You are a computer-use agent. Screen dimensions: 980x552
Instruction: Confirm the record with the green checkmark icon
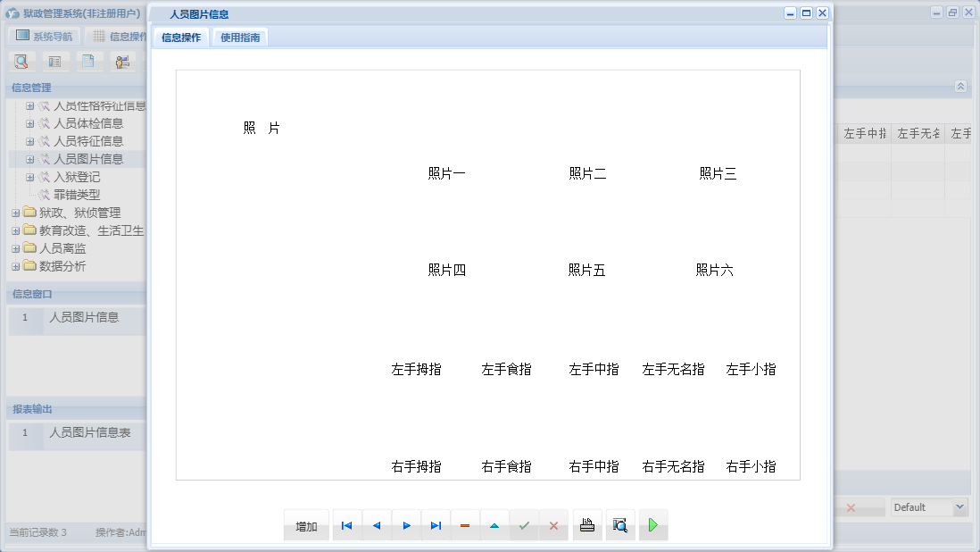click(x=524, y=525)
